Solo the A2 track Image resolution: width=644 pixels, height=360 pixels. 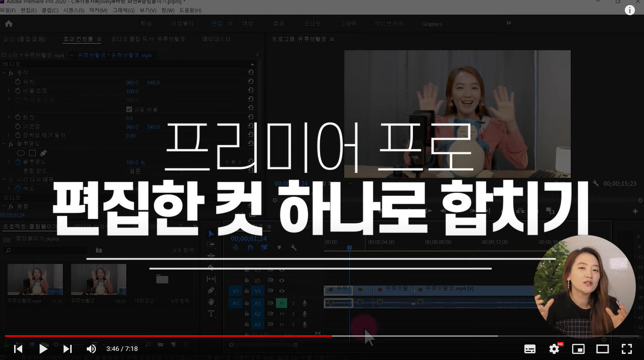(293, 314)
